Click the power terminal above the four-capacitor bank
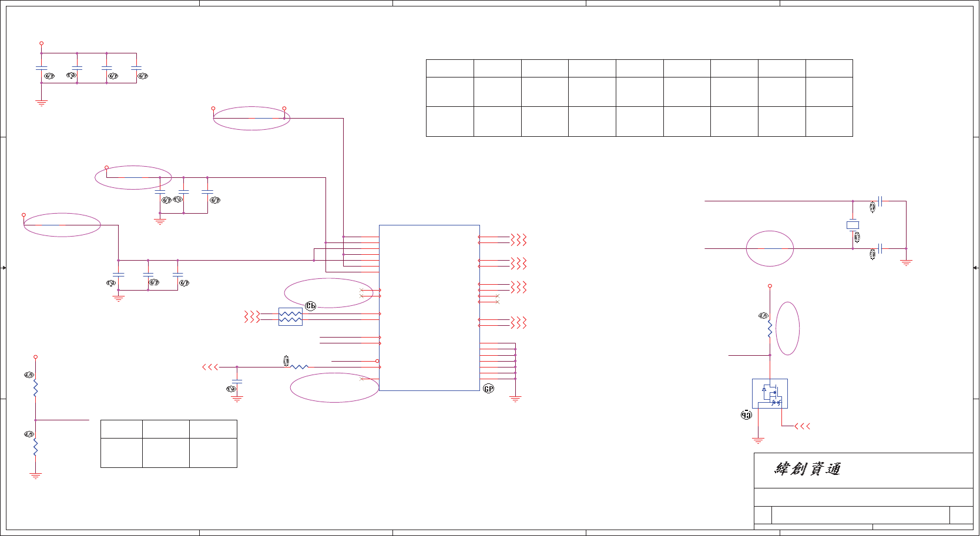 [41, 43]
